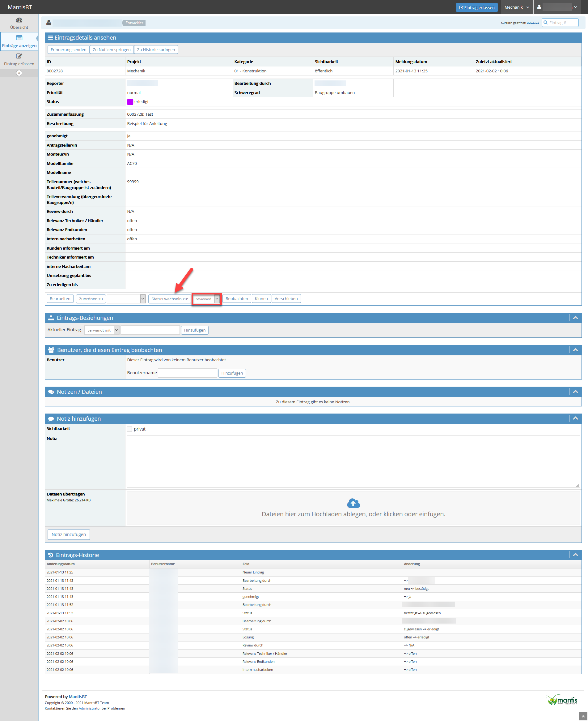Viewport: 588px width, 721px height.
Task: Open the Zuordnen zu user dropdown
Action: [x=126, y=298]
